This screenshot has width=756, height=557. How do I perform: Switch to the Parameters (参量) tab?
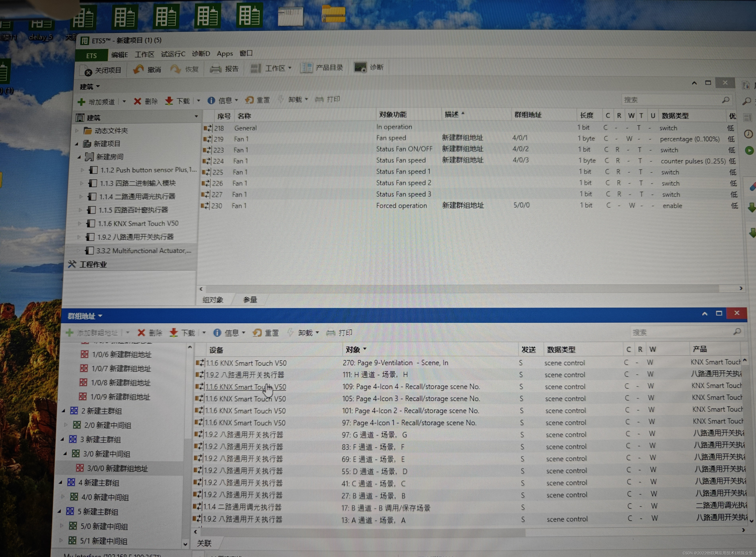click(x=250, y=300)
